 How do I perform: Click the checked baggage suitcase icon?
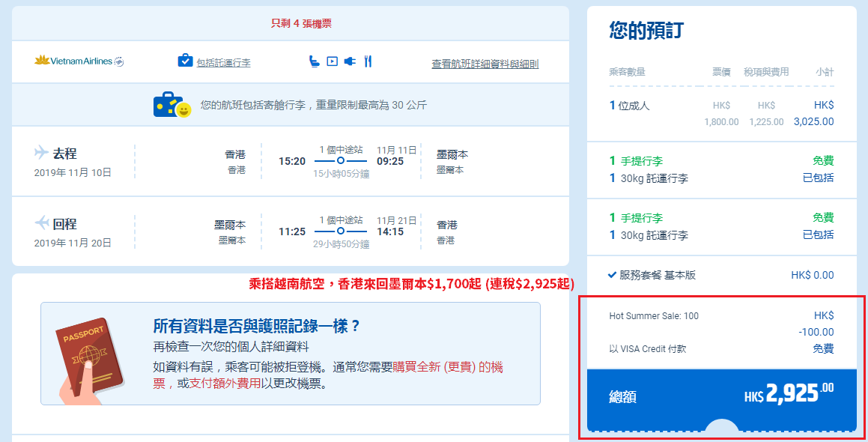pyautogui.click(x=185, y=61)
